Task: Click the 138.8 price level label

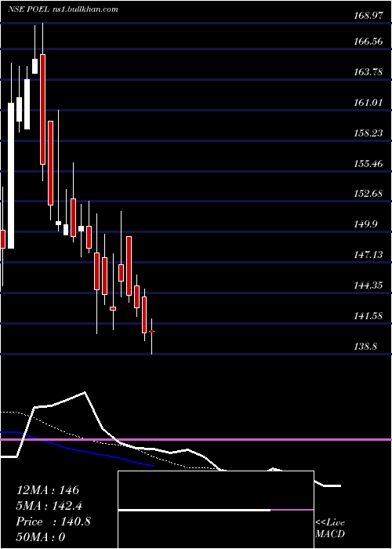Action: tap(366, 347)
